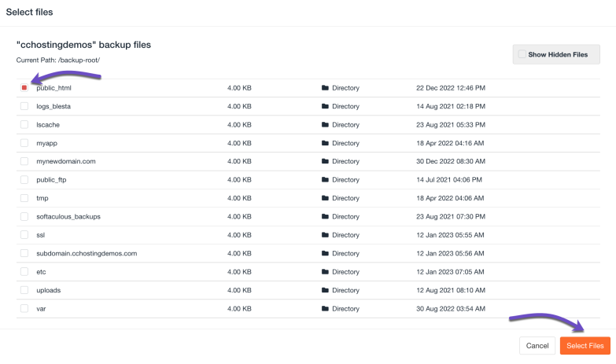Open the softaculous_backups folder name
Screen dimensions: 616x364
pyautogui.click(x=68, y=216)
